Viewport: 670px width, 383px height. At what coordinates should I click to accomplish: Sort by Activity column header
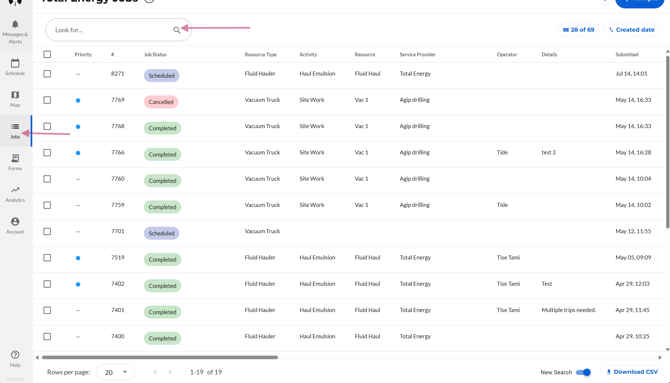point(308,55)
